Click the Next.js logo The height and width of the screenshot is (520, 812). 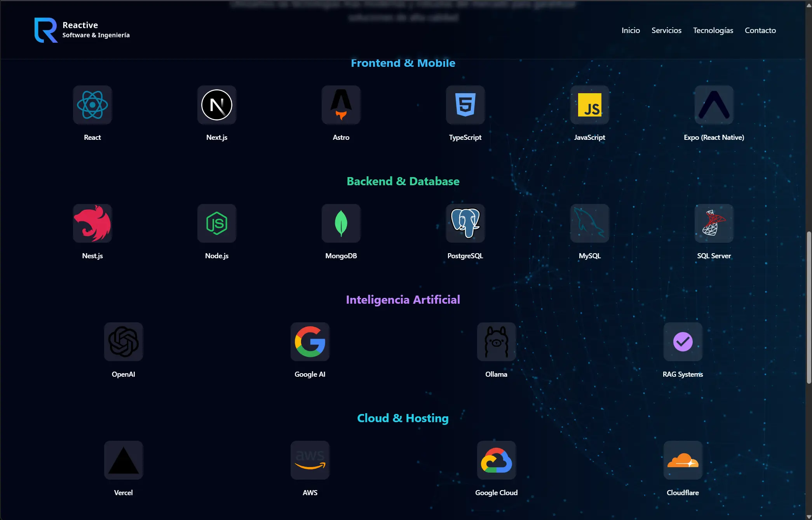(217, 105)
